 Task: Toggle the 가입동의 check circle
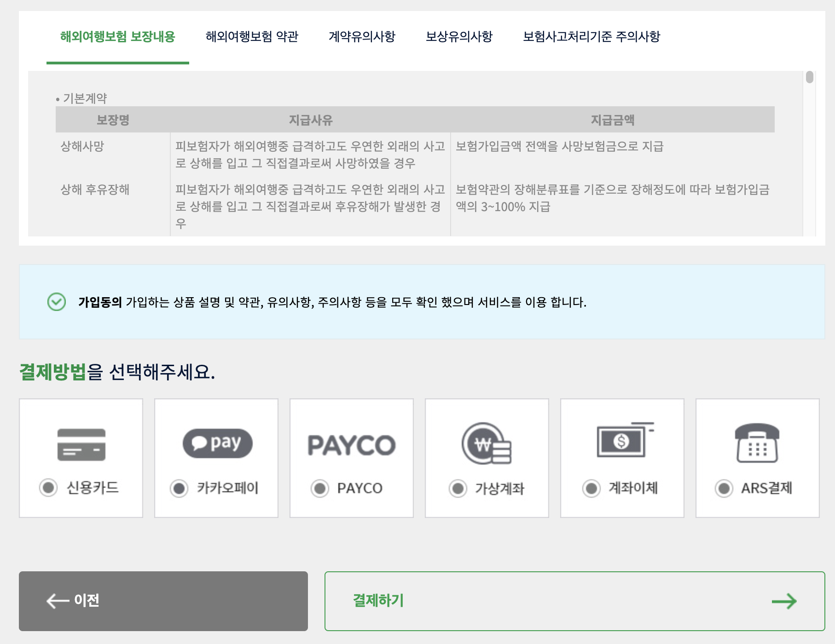point(57,302)
